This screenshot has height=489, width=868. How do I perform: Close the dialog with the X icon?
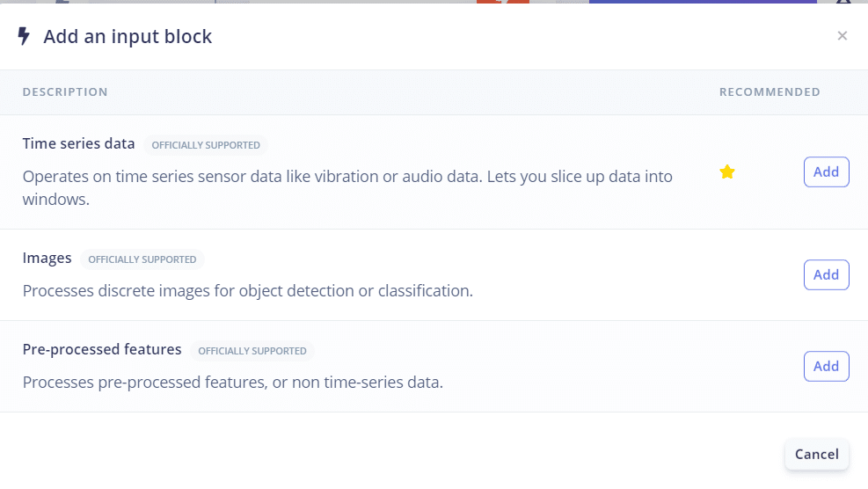842,36
